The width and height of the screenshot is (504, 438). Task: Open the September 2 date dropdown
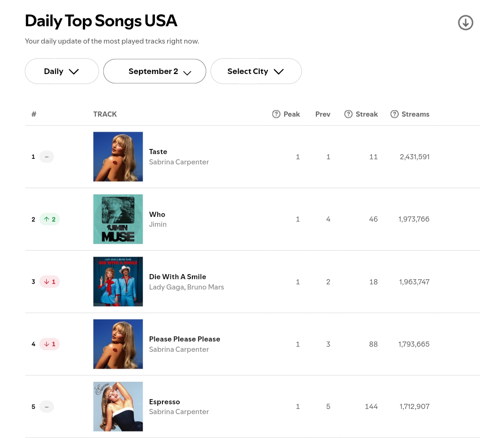[154, 71]
